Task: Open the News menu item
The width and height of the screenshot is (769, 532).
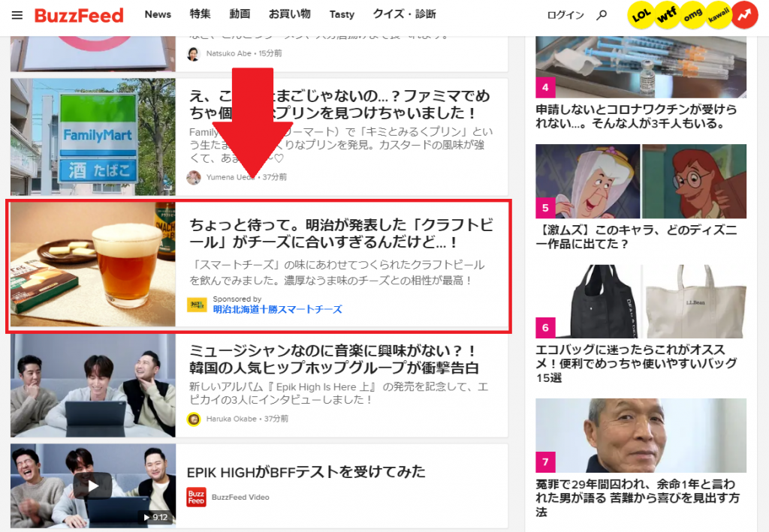Action: pyautogui.click(x=158, y=14)
